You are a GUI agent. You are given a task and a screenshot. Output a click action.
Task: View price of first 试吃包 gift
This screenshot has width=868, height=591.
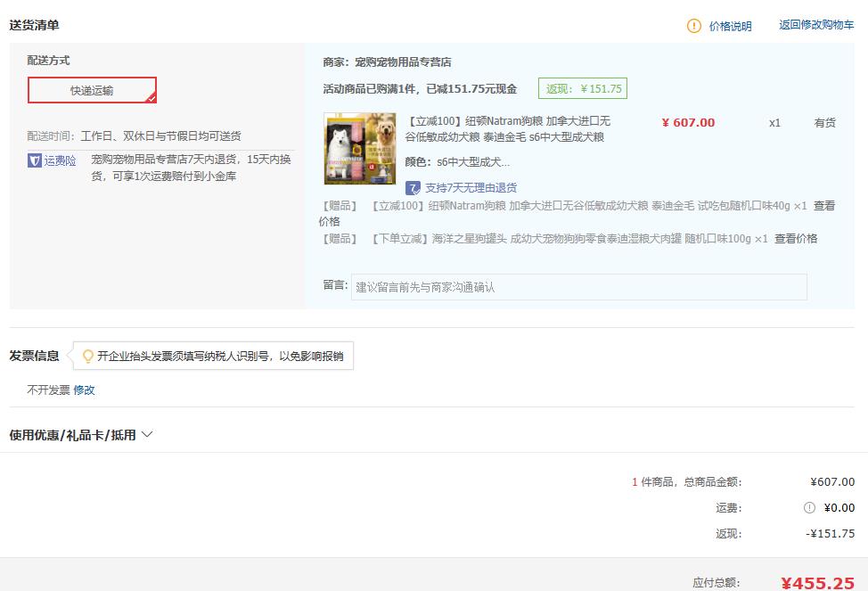point(823,206)
